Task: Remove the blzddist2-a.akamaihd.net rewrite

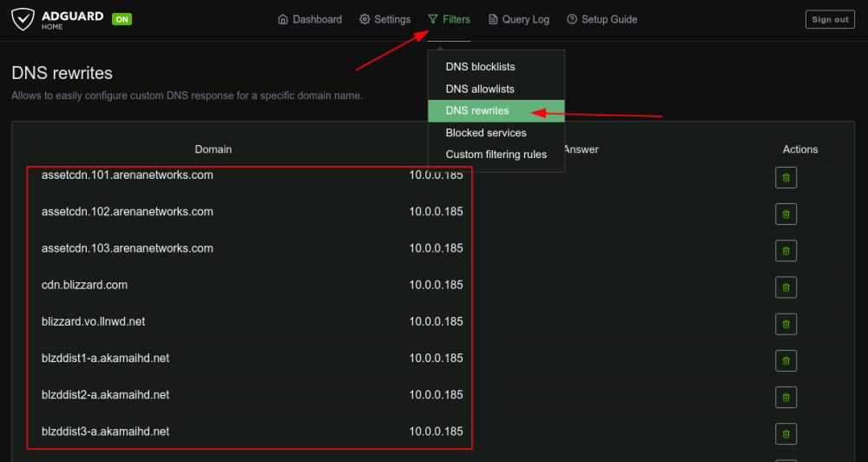Action: (x=786, y=397)
